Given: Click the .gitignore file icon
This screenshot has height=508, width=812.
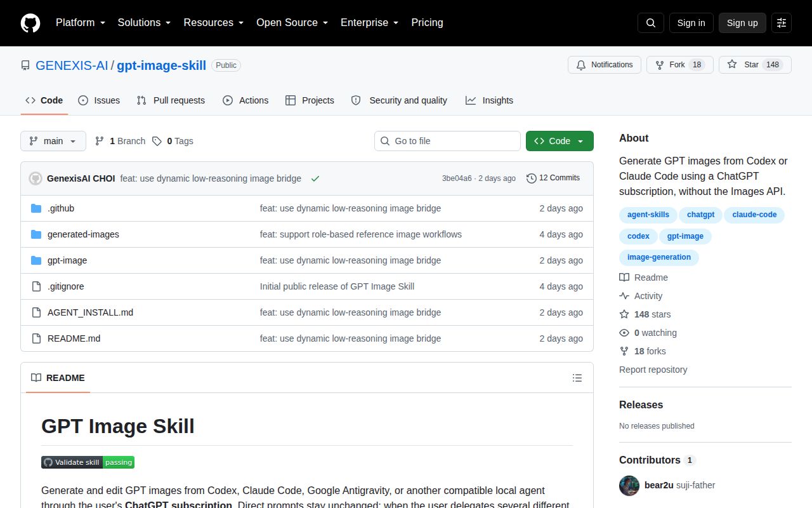Looking at the screenshot, I should [36, 286].
